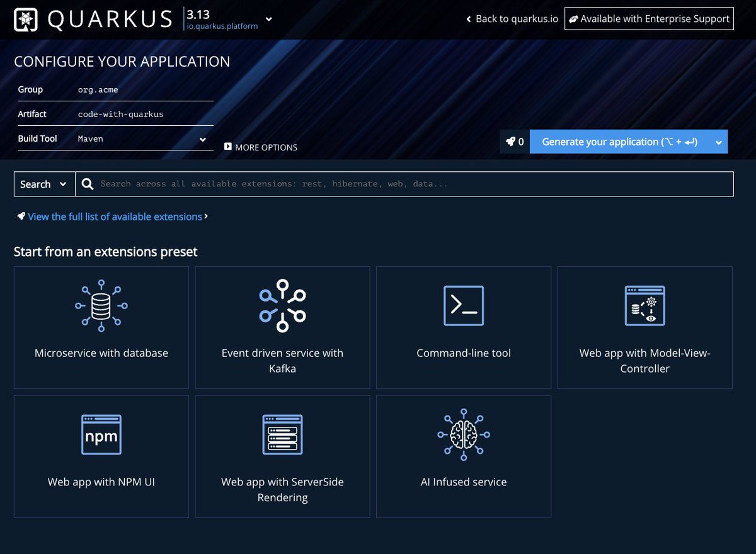
Task: Select the Kafka event driven service icon
Action: 282,305
